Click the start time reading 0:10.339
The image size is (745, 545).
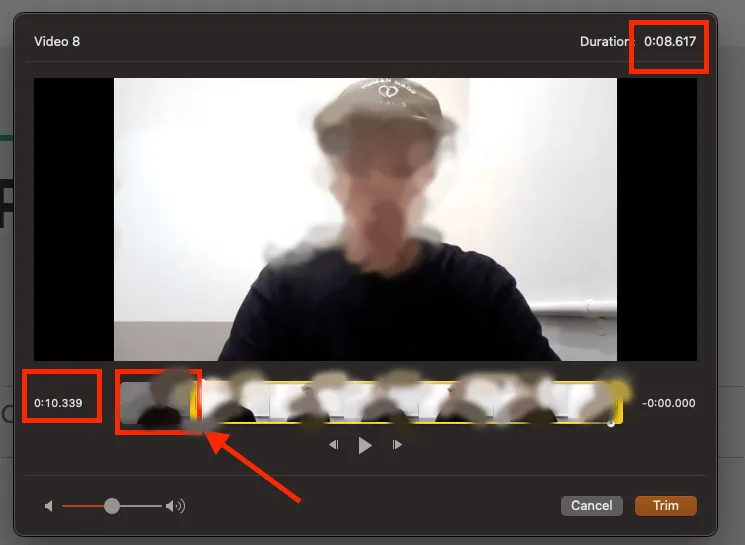pos(58,404)
